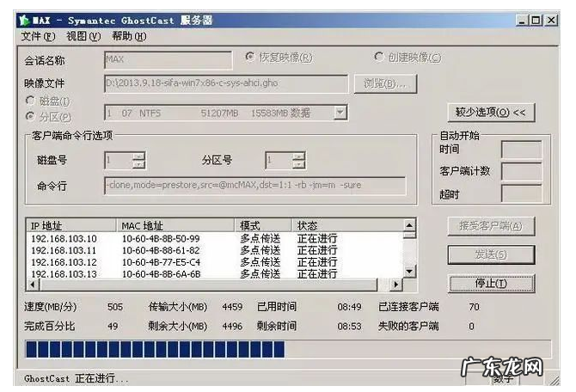Click the 完成百分比 value 49
Image resolution: width=576 pixels, height=392 pixels.
point(113,327)
